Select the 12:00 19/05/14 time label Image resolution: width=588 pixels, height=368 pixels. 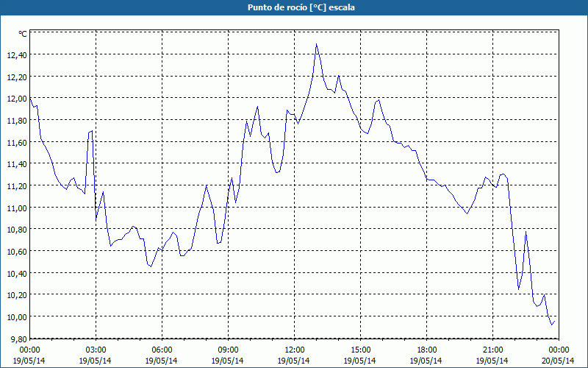(x=294, y=355)
